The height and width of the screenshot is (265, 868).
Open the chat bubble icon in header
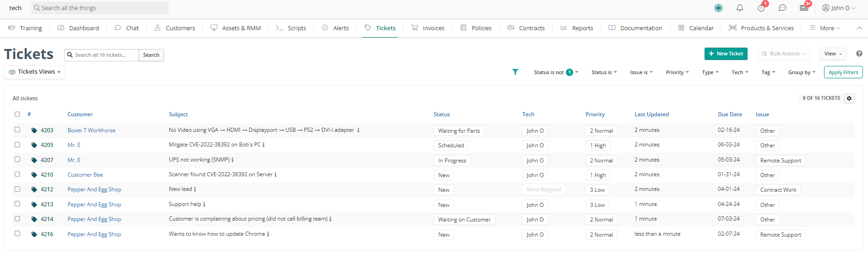click(782, 8)
